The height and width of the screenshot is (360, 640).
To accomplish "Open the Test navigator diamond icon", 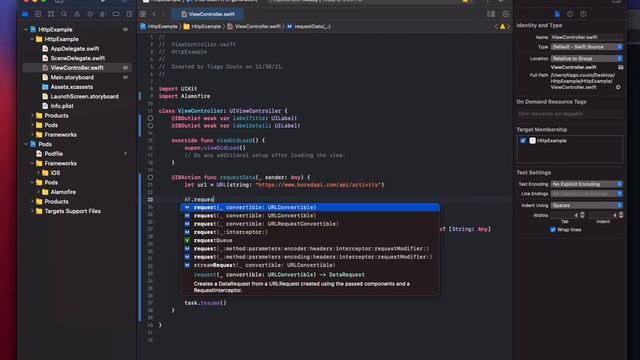I will (x=90, y=14).
